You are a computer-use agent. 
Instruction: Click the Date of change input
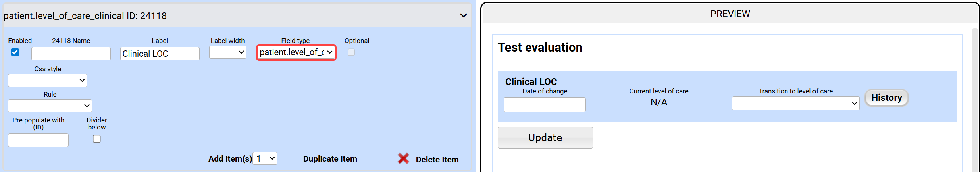tap(545, 105)
